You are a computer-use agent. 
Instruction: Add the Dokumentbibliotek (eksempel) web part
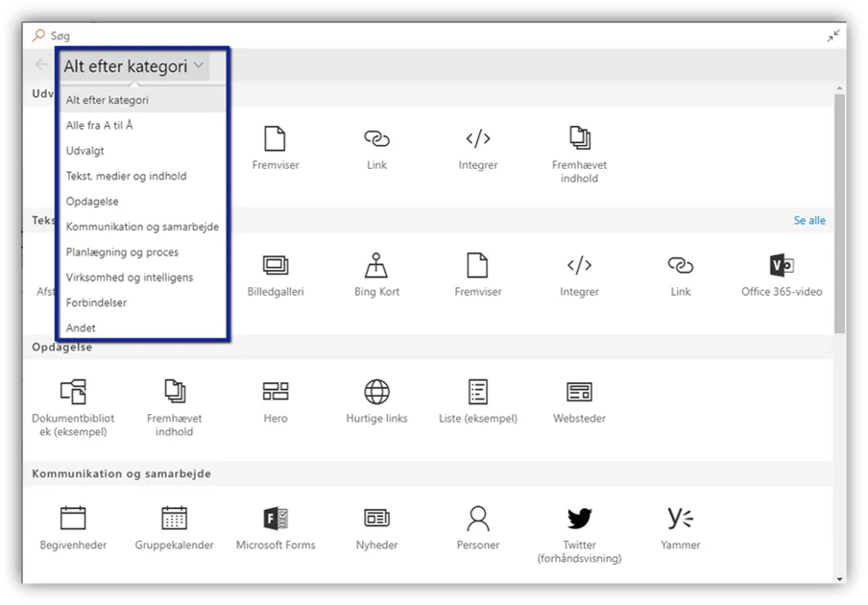tap(73, 408)
